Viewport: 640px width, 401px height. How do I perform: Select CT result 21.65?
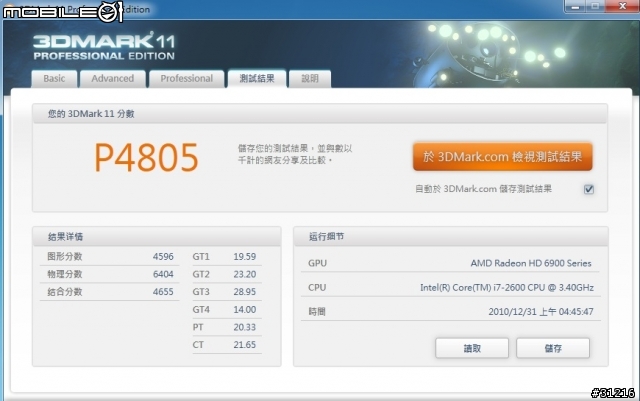244,345
